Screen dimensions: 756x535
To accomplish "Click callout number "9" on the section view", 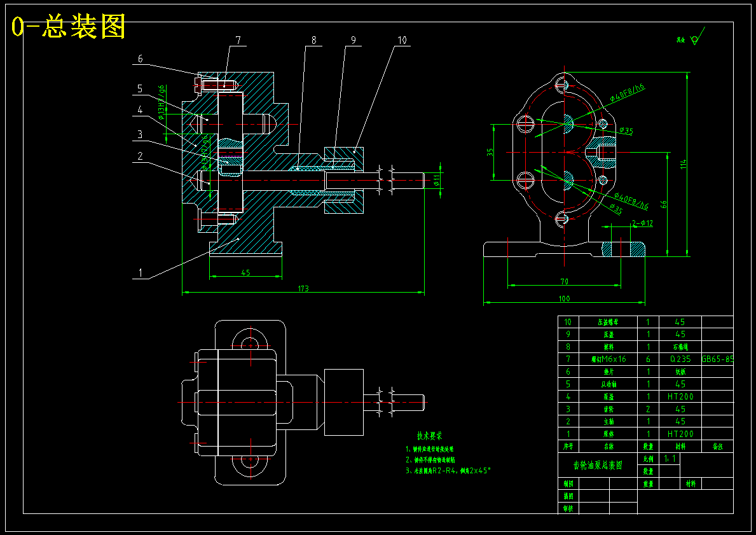I will click(x=354, y=40).
